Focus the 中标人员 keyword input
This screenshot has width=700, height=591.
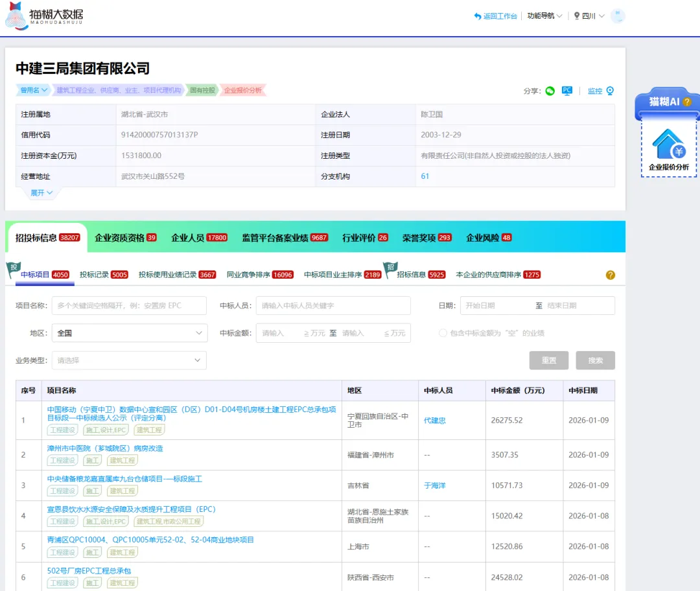333,306
